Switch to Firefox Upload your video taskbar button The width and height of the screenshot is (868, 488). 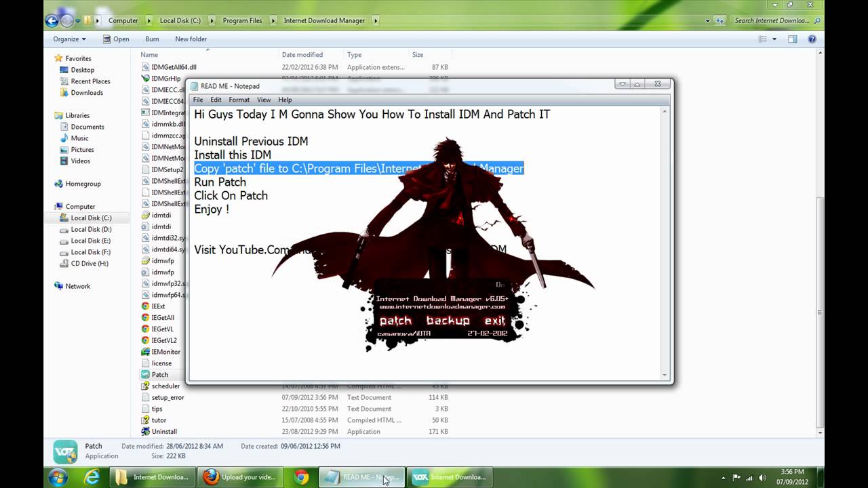point(241,477)
